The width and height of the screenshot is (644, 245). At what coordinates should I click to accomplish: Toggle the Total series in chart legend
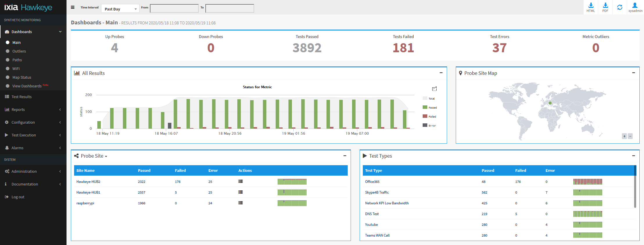click(x=429, y=98)
